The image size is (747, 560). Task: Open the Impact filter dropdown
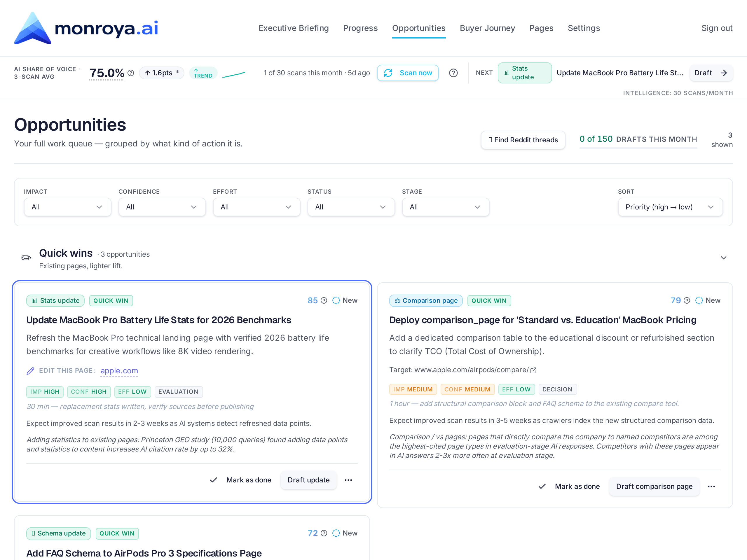(67, 207)
